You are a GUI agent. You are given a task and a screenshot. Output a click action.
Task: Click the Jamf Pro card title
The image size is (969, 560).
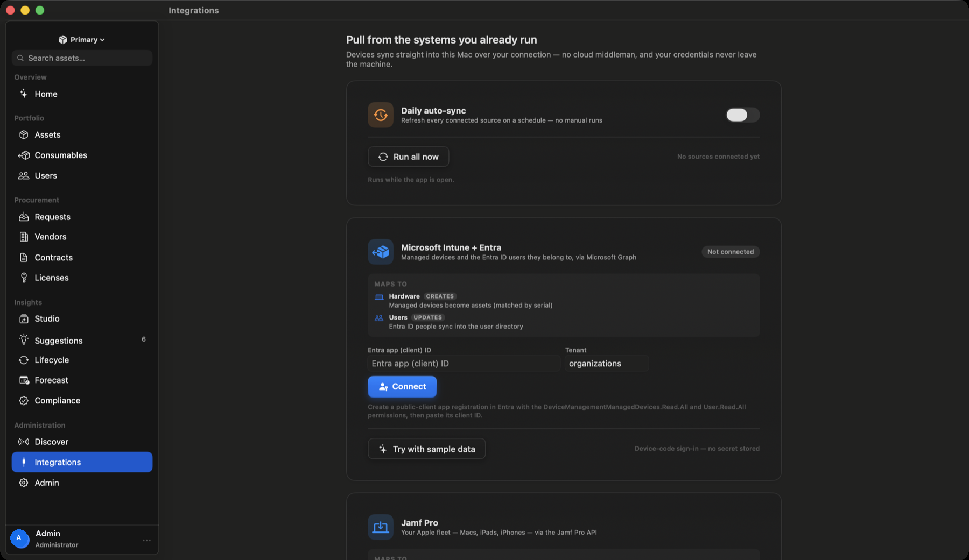point(419,523)
